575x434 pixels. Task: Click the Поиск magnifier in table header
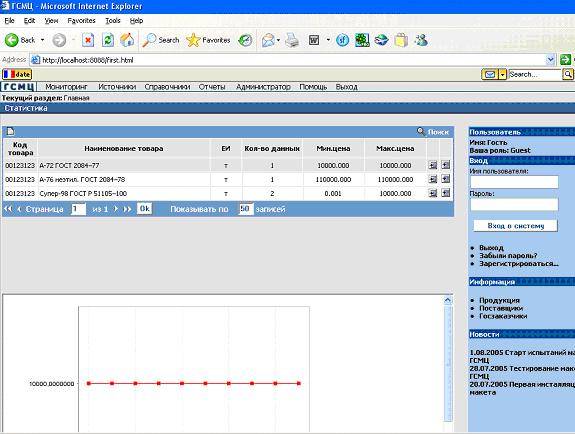[421, 131]
